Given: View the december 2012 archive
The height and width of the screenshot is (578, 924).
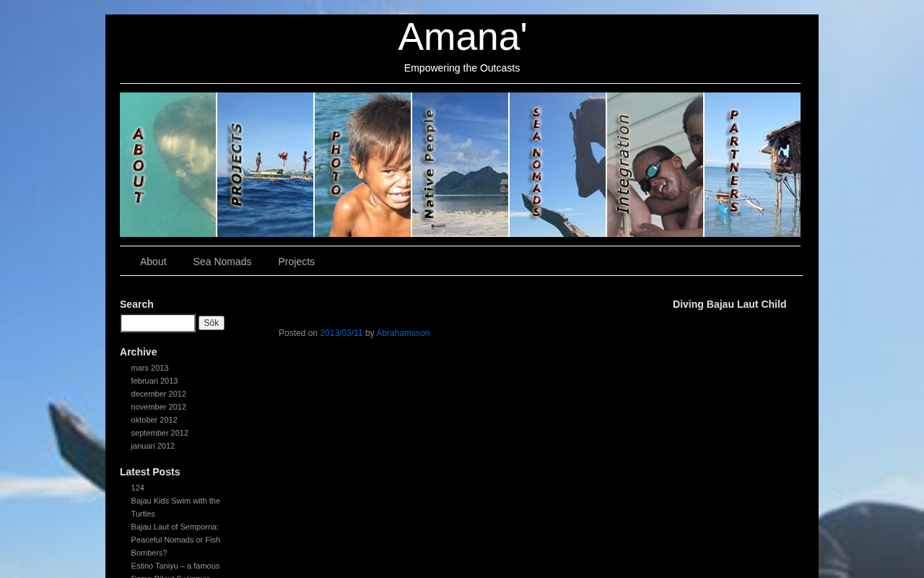Looking at the screenshot, I should 158,394.
